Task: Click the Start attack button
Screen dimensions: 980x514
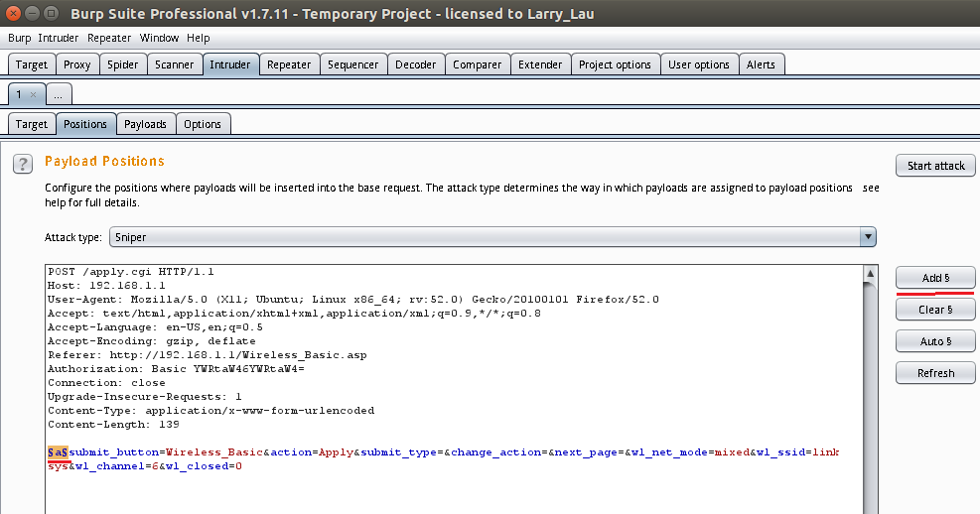Action: [935, 166]
